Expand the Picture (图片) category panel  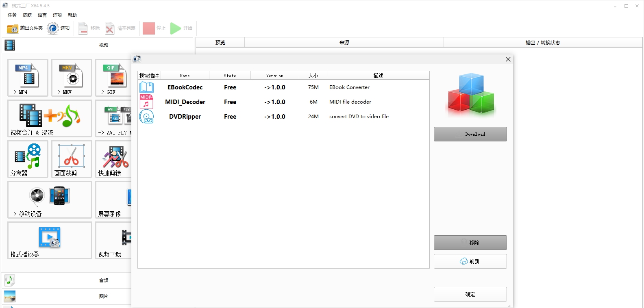point(67,296)
